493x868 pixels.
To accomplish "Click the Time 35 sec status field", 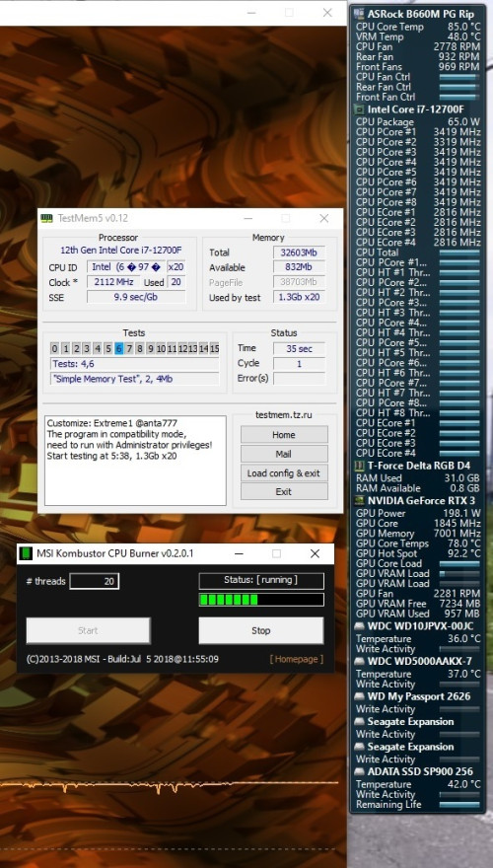I will click(299, 349).
